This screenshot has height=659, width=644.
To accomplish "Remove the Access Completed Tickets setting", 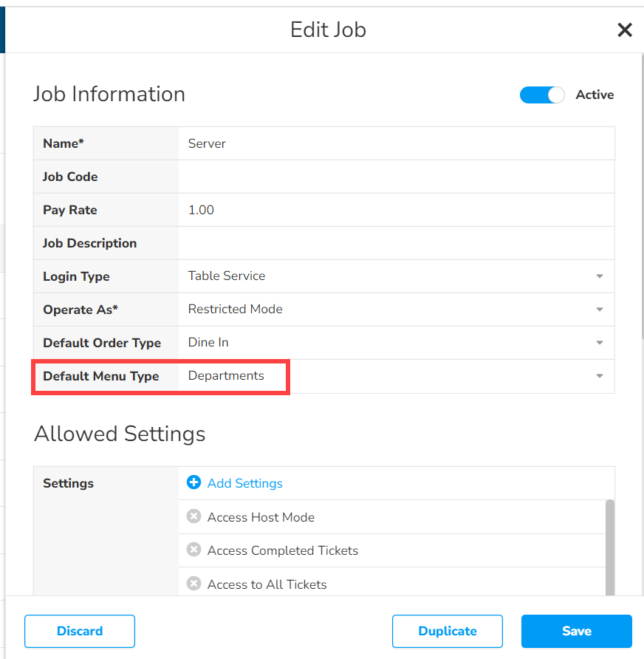I will click(x=193, y=550).
